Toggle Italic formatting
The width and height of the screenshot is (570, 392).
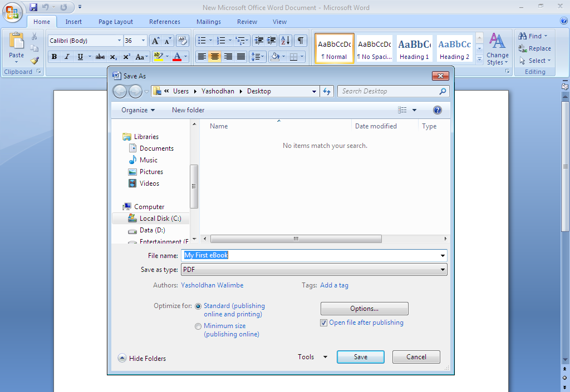(x=67, y=57)
